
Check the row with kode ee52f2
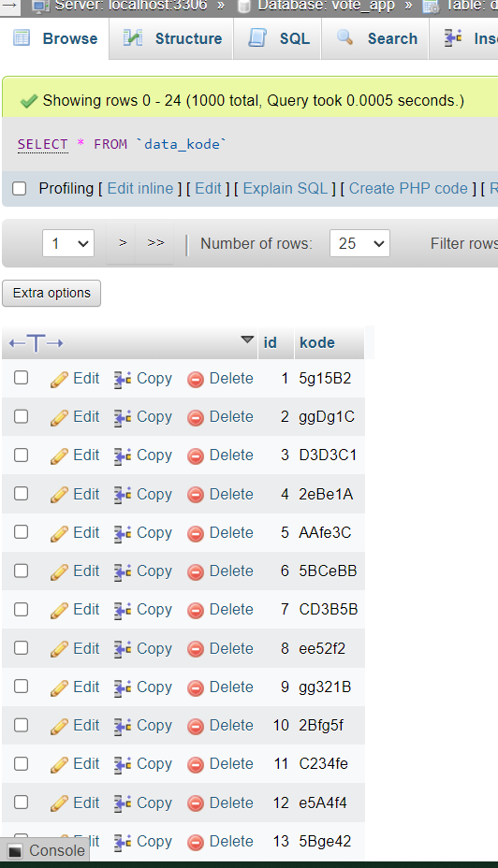[21, 647]
